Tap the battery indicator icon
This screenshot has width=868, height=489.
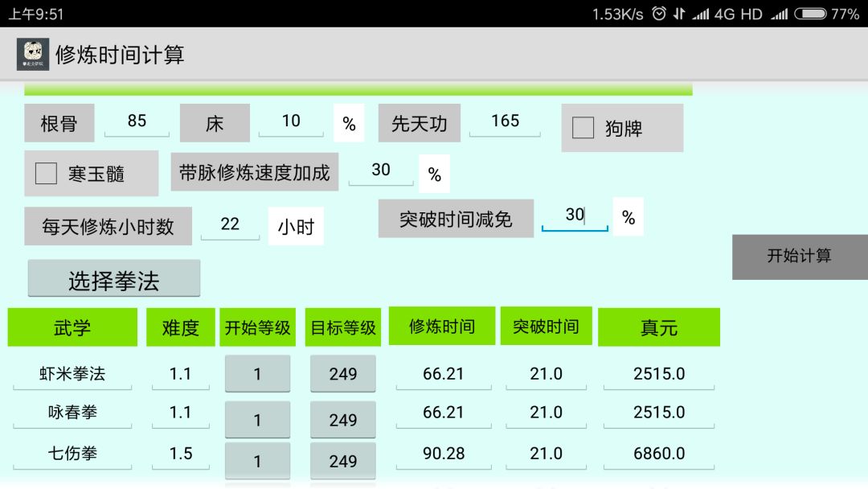[x=810, y=14]
